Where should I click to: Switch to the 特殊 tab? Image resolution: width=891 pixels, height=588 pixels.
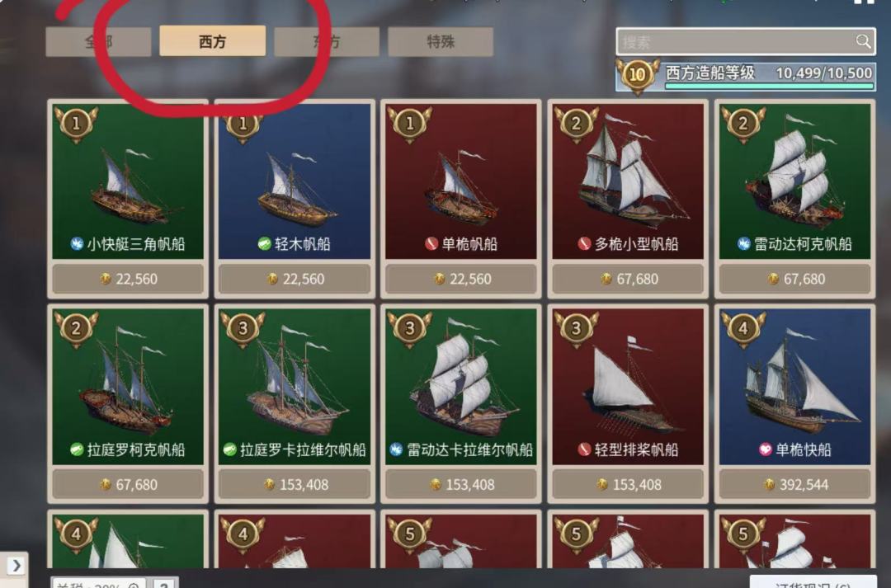click(441, 41)
